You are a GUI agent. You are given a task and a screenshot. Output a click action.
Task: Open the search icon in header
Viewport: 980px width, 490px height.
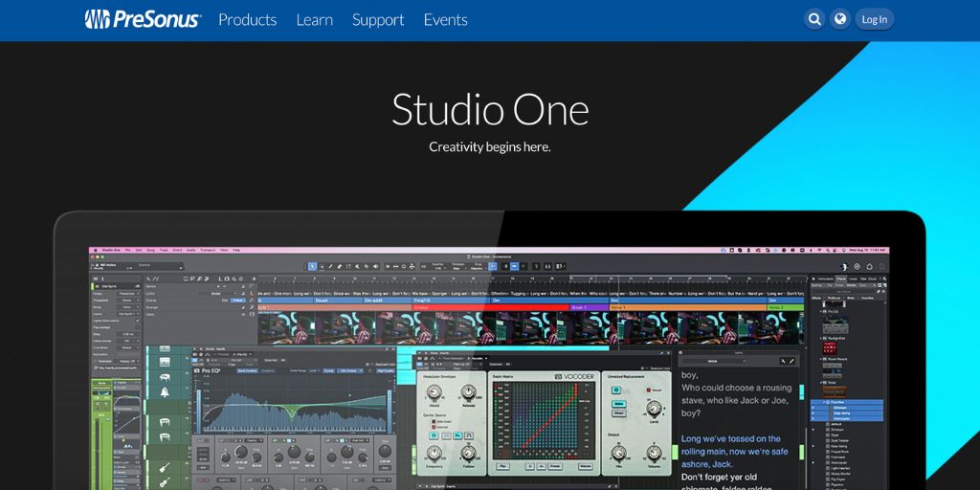(x=814, y=19)
